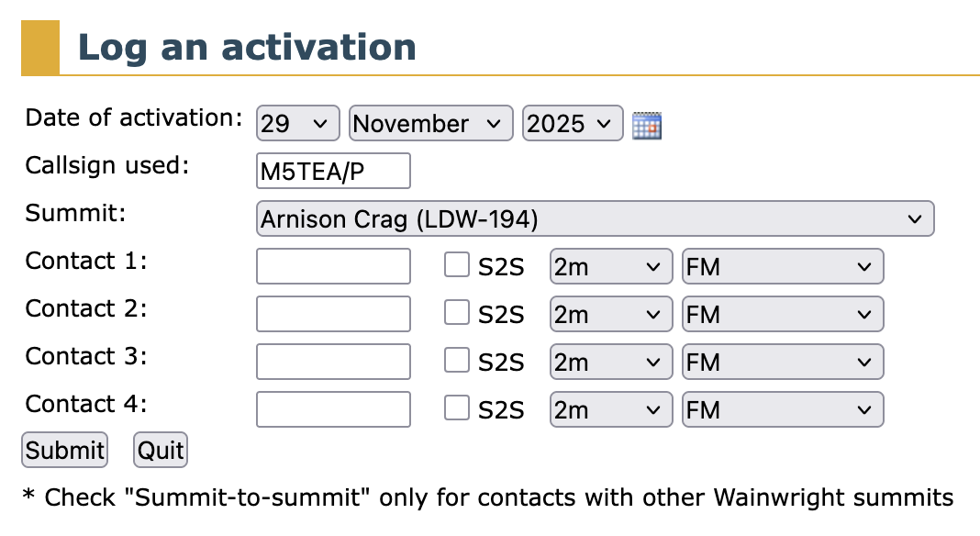Viewport: 980px width, 536px height.
Task: Open Contact 4 2m band dropdown
Action: (607, 409)
